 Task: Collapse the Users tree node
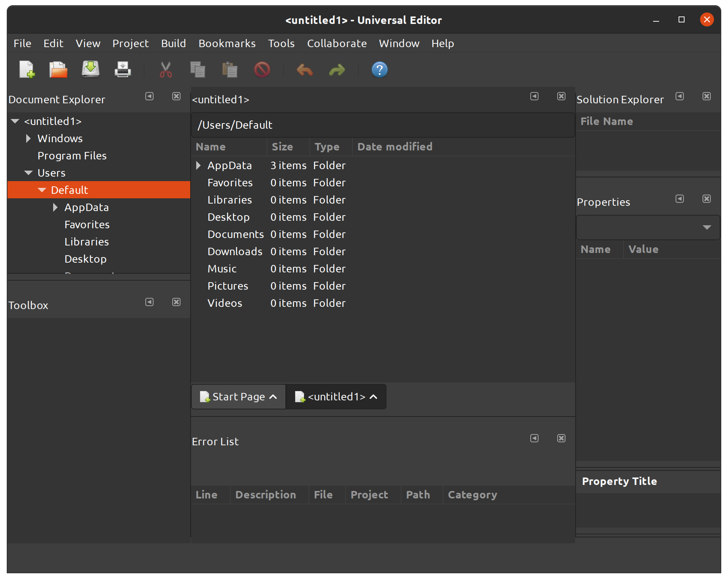point(28,173)
